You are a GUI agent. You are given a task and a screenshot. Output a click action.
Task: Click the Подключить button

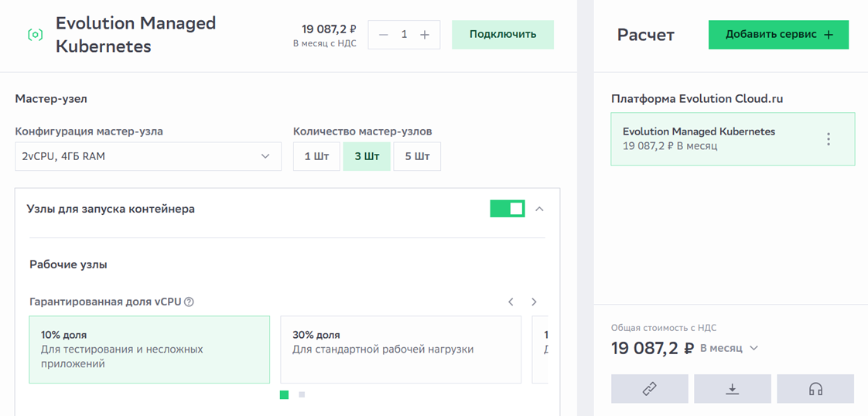pos(503,35)
